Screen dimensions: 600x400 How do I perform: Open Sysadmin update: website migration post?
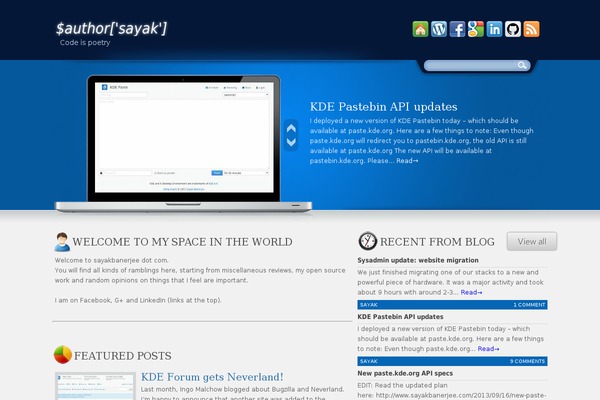[x=418, y=260]
